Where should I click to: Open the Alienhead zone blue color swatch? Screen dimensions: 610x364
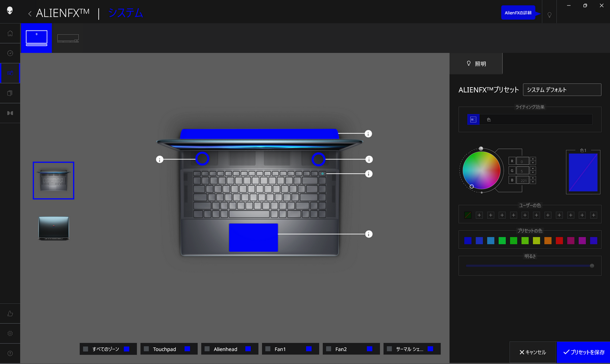[248, 349]
